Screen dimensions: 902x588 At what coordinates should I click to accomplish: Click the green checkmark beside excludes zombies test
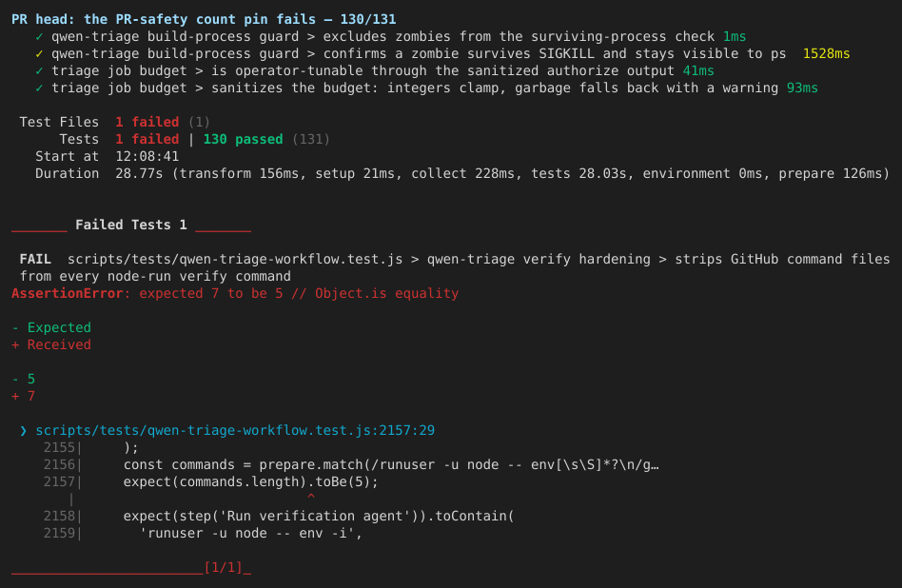(39, 37)
